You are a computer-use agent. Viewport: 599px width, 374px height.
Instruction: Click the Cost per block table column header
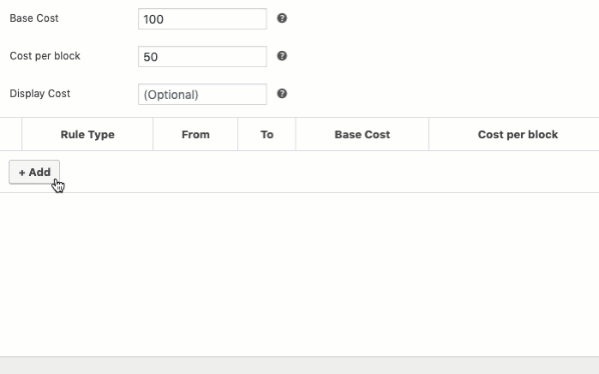pyautogui.click(x=518, y=134)
